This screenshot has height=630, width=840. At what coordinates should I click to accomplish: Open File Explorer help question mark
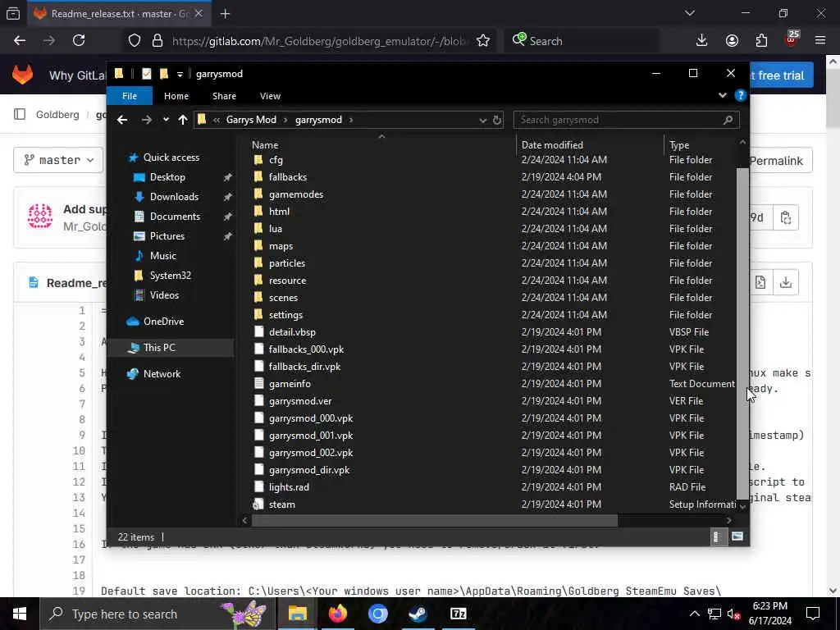point(741,95)
